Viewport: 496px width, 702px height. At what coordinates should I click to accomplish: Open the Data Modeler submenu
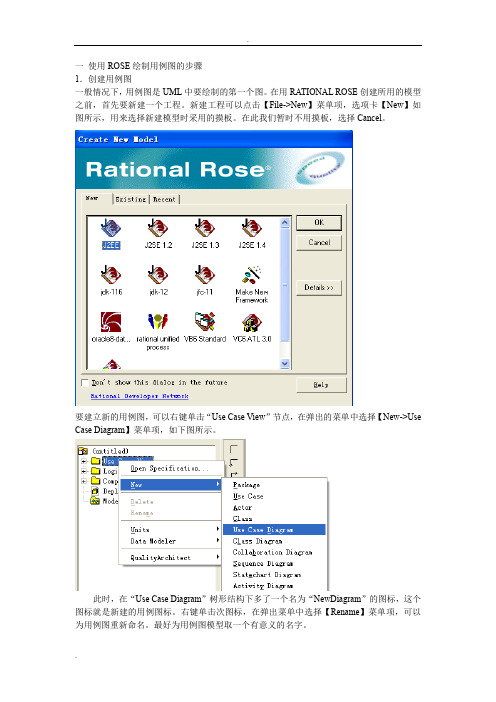pos(171,541)
